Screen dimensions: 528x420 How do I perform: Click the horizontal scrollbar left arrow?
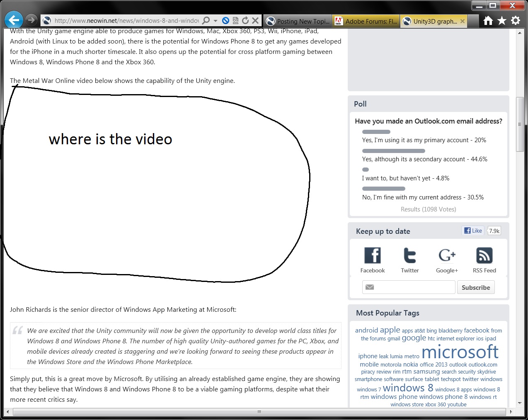pos(8,412)
